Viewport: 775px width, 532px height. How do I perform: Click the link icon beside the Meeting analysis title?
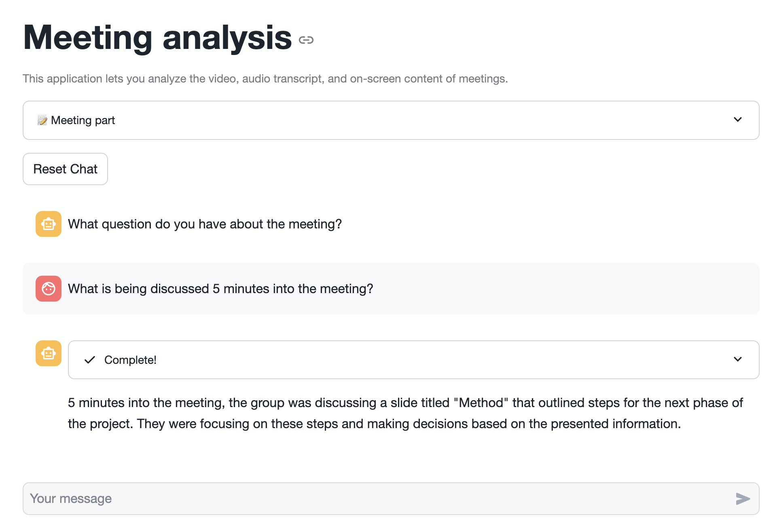(x=307, y=40)
